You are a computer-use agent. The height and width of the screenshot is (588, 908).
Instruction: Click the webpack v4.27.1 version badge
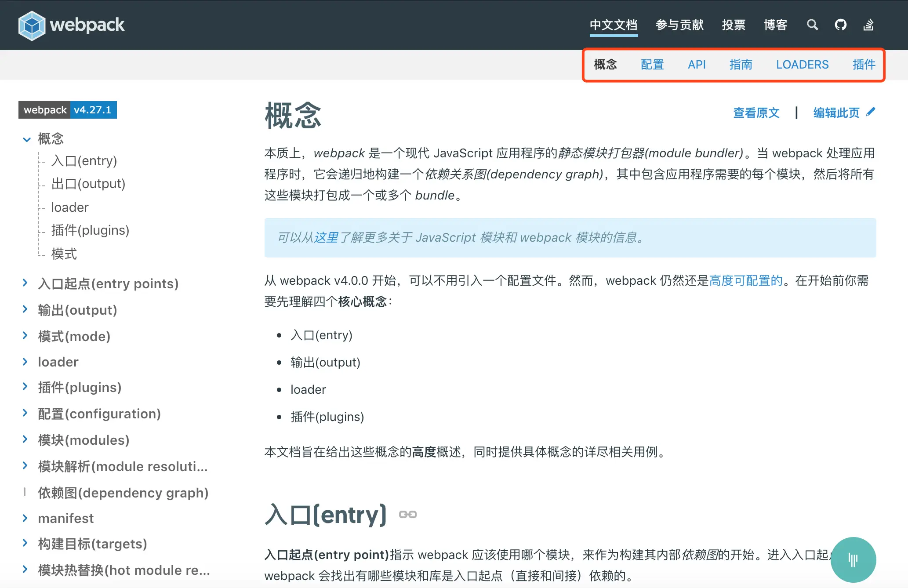[68, 110]
